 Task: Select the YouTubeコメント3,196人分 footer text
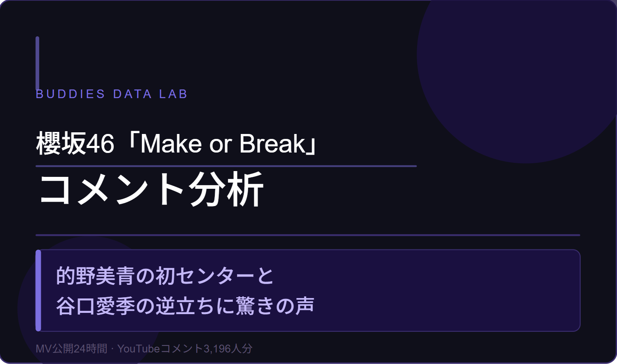(185, 349)
